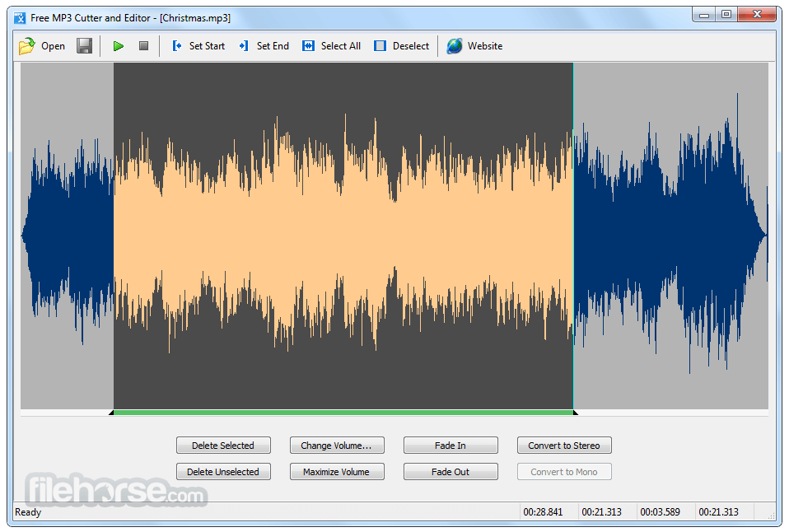Click inside the orange selected waveform region

pos(343,235)
